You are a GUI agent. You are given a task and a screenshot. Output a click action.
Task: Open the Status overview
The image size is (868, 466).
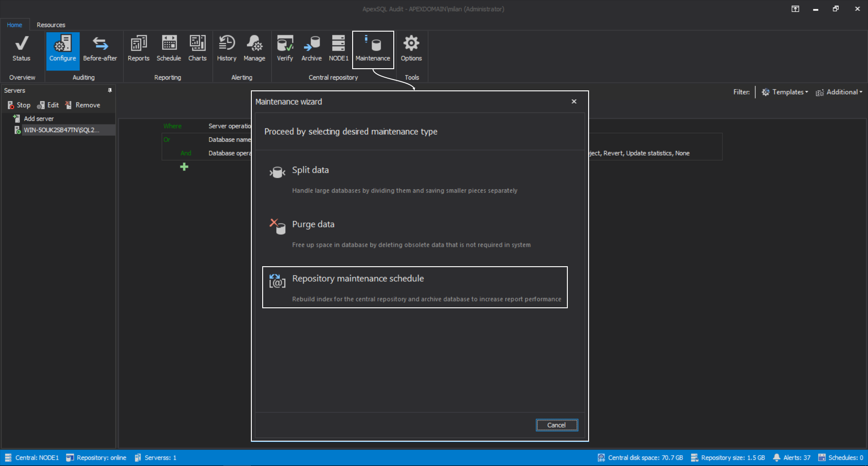pyautogui.click(x=21, y=49)
